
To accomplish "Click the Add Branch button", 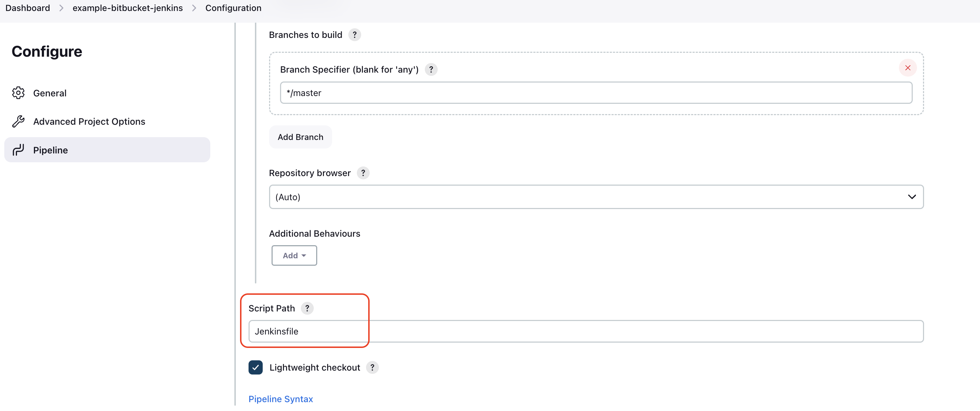I will pos(300,137).
